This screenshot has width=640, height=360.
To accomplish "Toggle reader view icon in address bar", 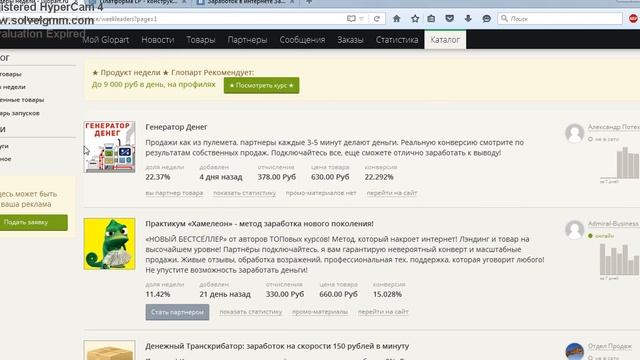I will click(351, 19).
